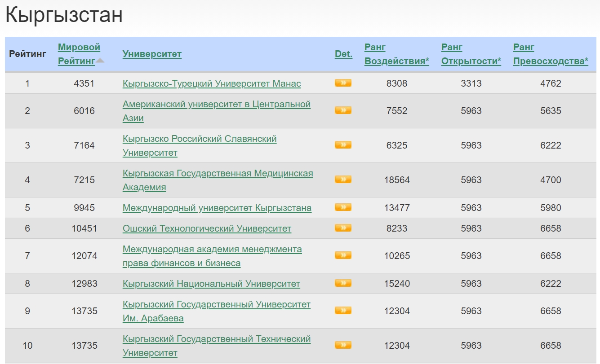The height and width of the screenshot is (364, 600).
Task: Open details icon for Американский университет row
Action: pos(343,110)
